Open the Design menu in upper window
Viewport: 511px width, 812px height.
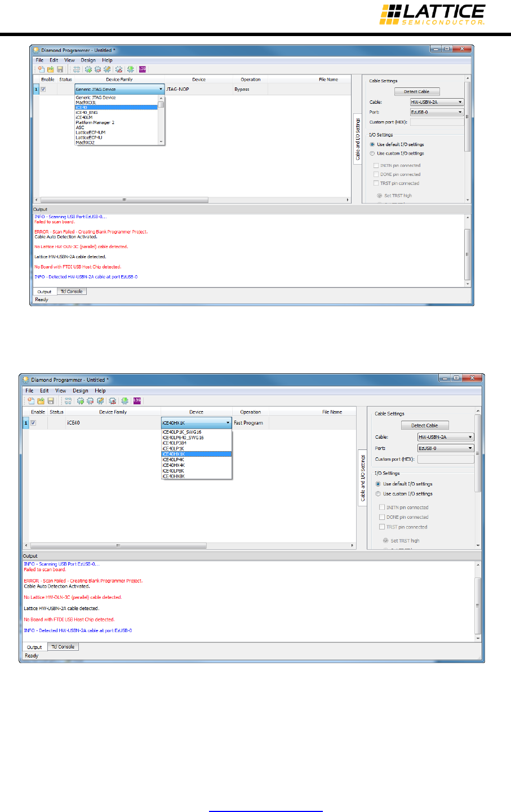click(x=88, y=60)
